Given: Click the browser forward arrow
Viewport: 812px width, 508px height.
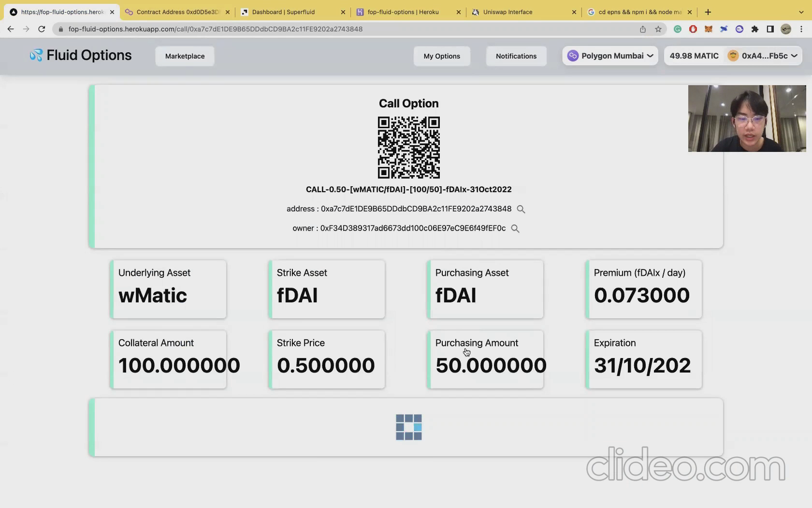Looking at the screenshot, I should coord(26,29).
